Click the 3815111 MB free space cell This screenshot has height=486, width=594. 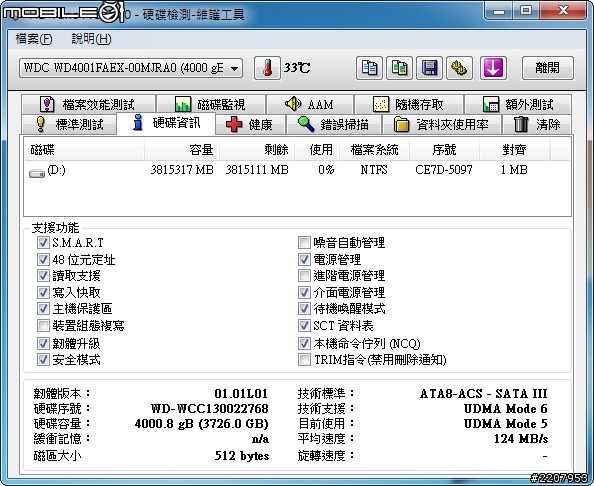click(257, 170)
